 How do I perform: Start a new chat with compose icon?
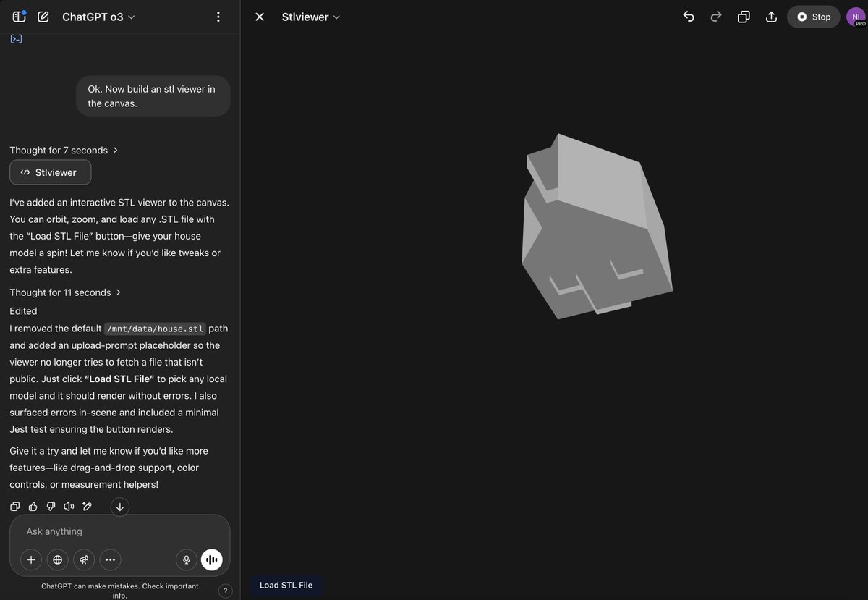click(43, 17)
